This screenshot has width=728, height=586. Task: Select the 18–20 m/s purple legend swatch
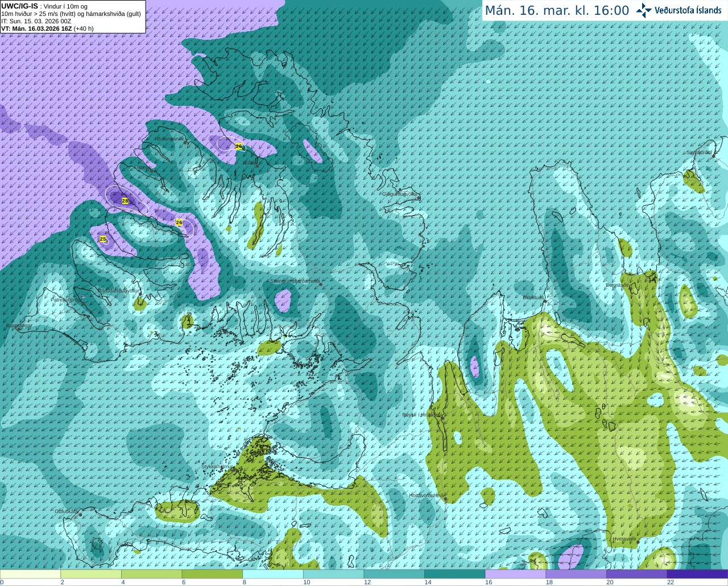(576, 574)
